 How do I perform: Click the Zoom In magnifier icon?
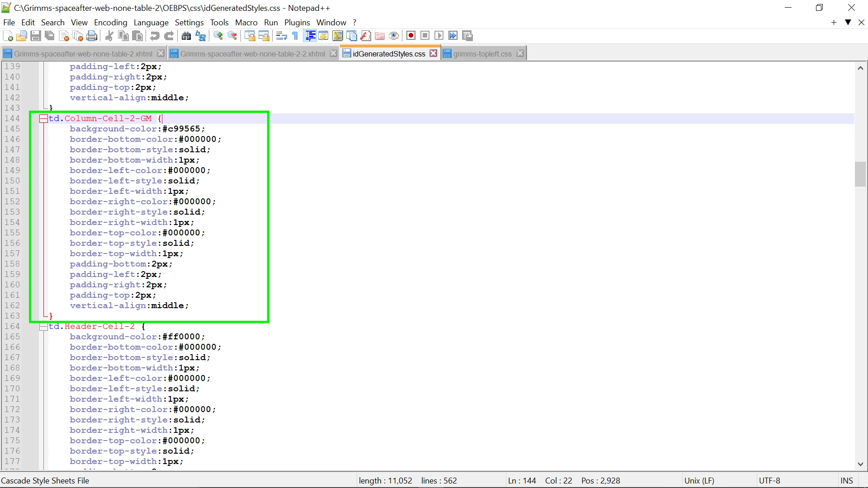click(x=218, y=36)
